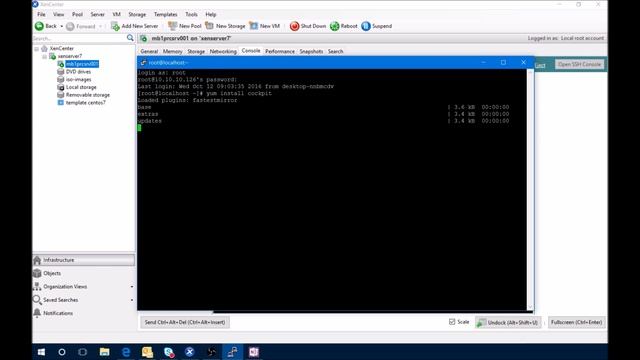Switch to the Networking tab
The width and height of the screenshot is (640, 360).
tap(223, 51)
